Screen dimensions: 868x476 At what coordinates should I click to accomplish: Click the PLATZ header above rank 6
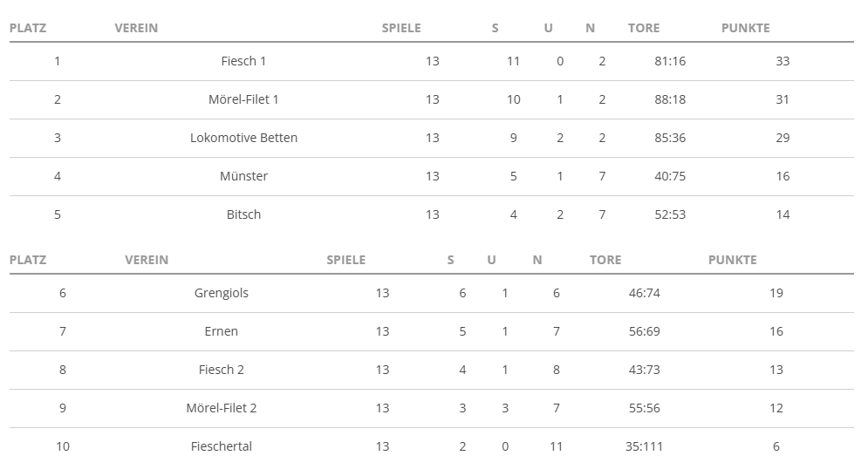[28, 260]
